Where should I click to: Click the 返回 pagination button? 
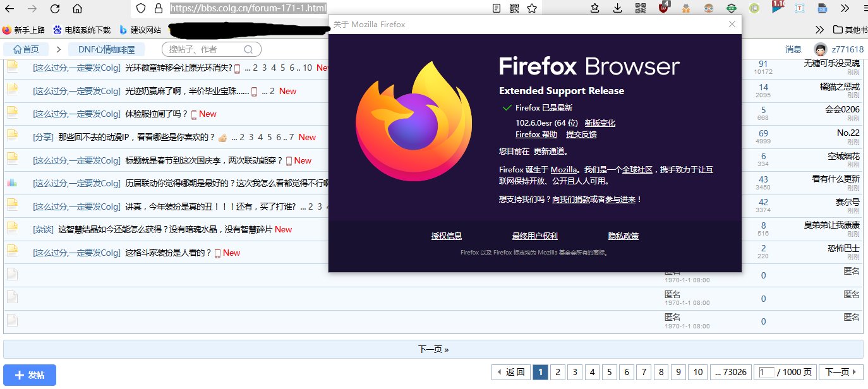pos(510,372)
